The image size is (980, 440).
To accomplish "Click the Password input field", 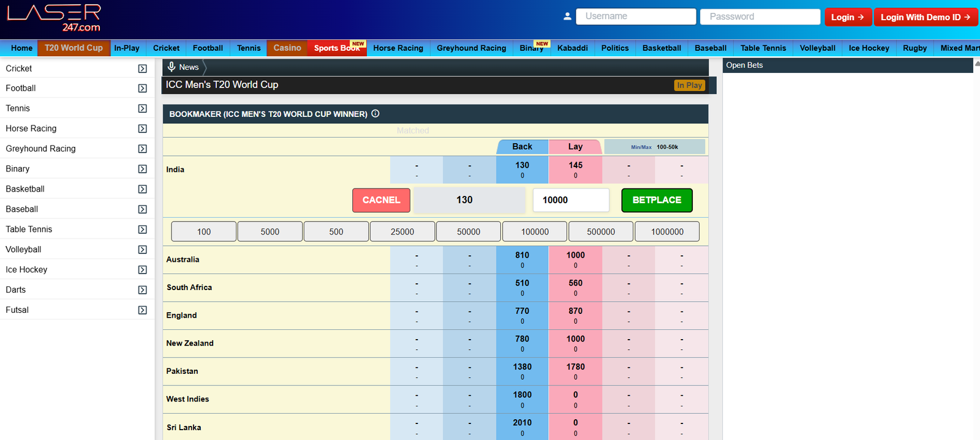I will pos(760,17).
